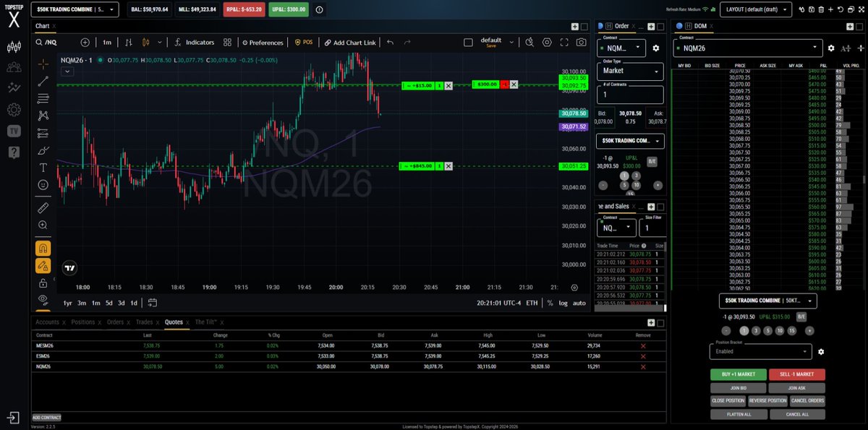The width and height of the screenshot is (868, 430).
Task: Open DOM panel settings gear
Action: coord(831,48)
